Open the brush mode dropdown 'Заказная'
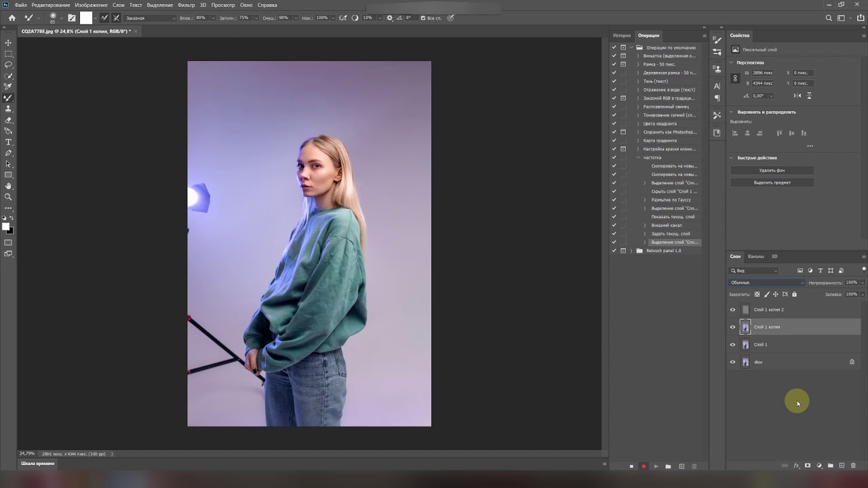This screenshot has height=488, width=868. click(x=151, y=18)
